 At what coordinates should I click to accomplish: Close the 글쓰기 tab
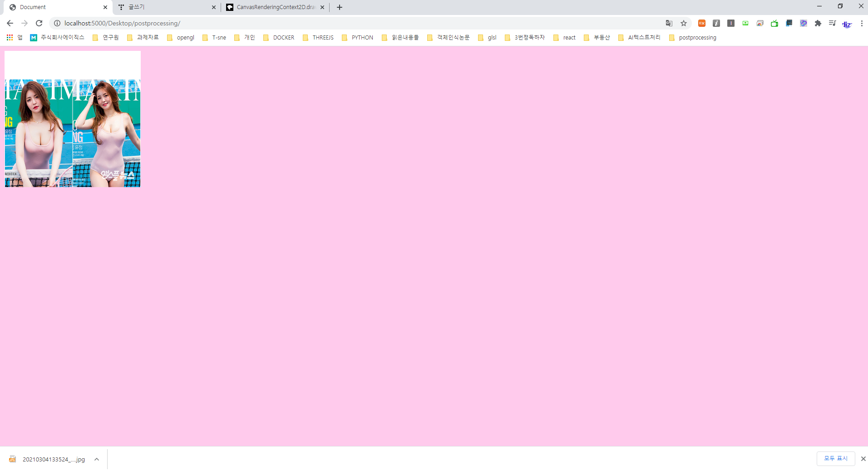point(214,7)
